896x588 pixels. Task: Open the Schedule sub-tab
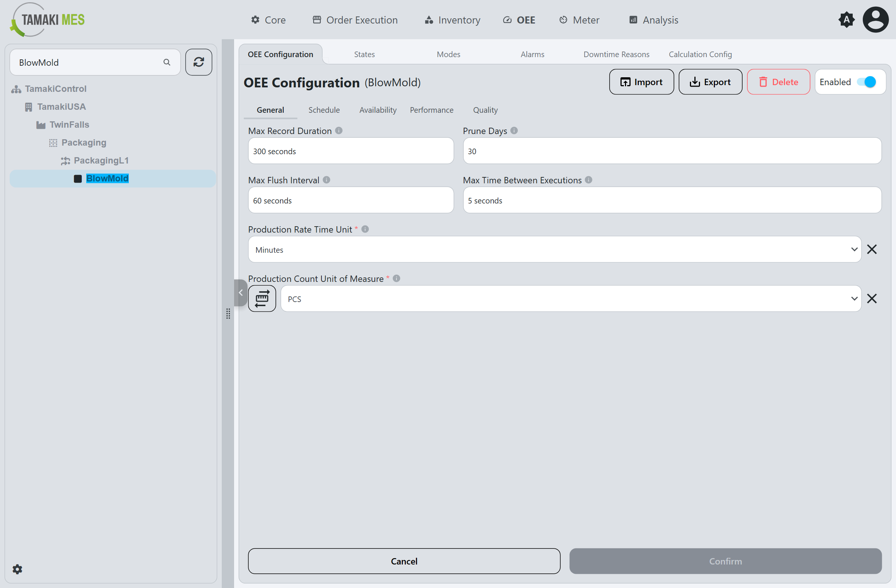point(324,110)
